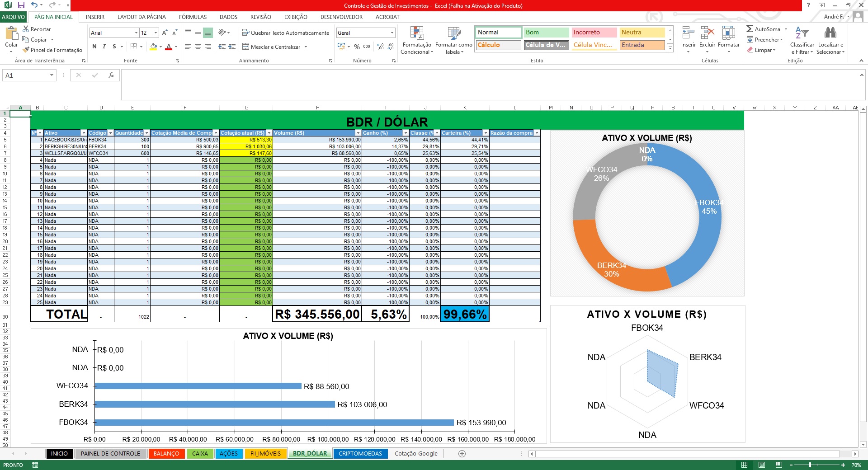Click the Help question mark icon
The width and height of the screenshot is (868, 470).
808,5
